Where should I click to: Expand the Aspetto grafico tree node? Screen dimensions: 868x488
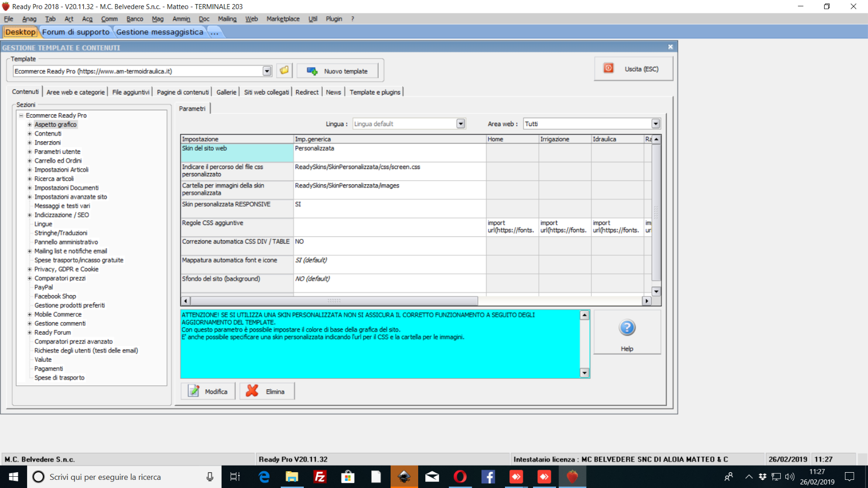point(30,125)
